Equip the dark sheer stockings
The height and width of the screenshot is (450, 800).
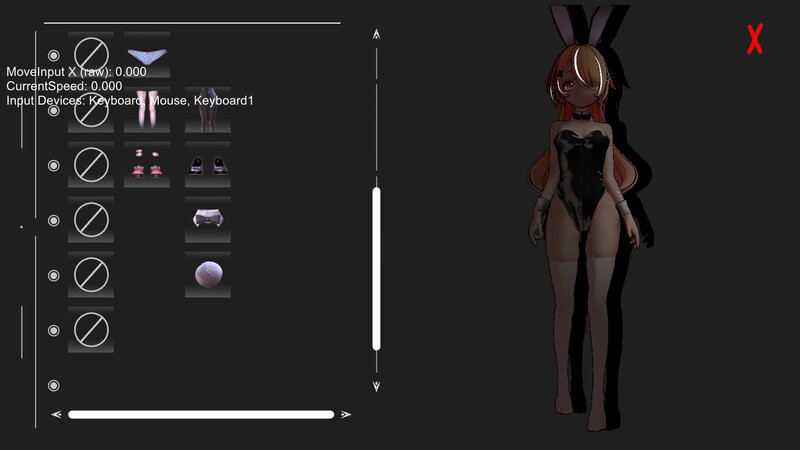tap(207, 110)
